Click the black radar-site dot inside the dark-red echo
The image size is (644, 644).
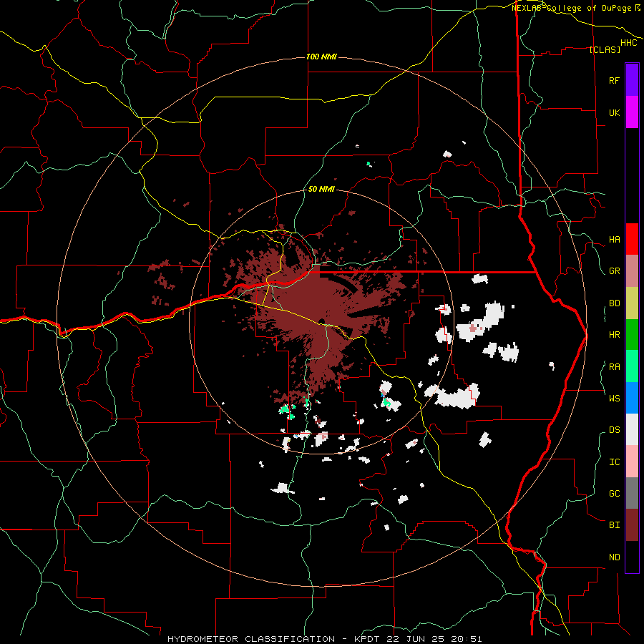322,321
